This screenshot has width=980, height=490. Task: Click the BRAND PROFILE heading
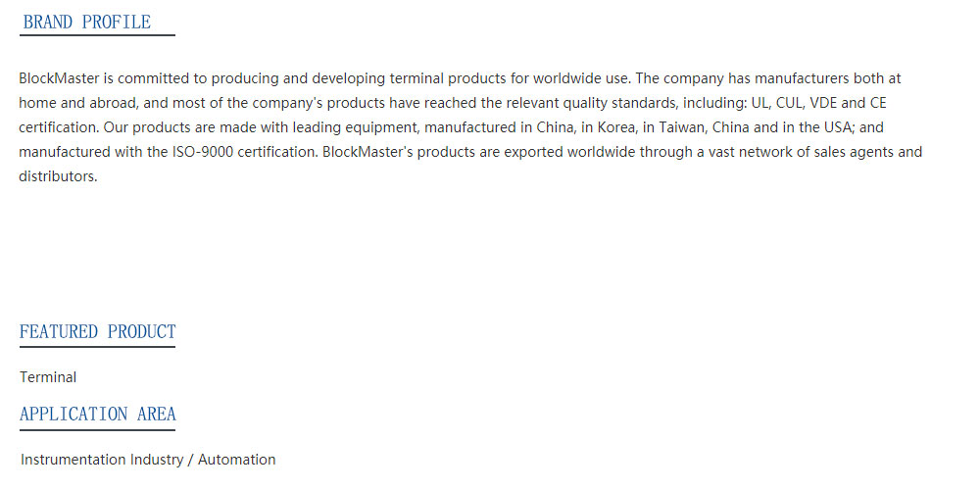pos(87,22)
